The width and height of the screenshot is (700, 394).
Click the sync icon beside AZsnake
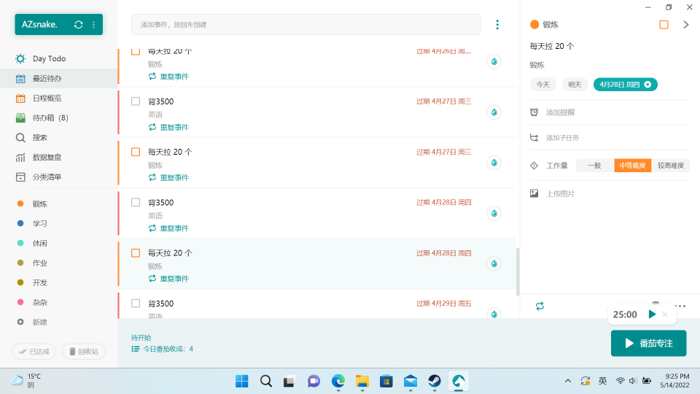(x=79, y=25)
